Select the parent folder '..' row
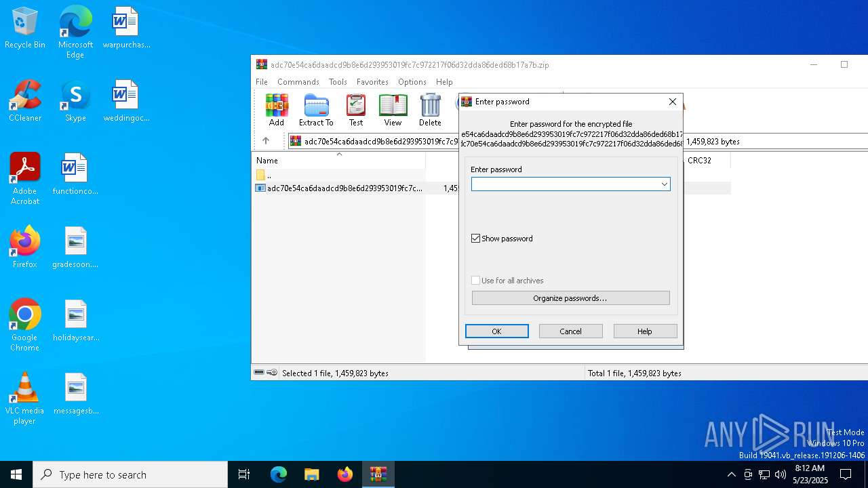This screenshot has width=868, height=488. (x=339, y=175)
